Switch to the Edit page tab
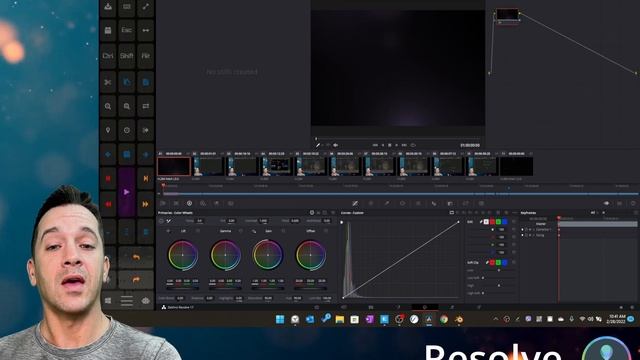 pos(371,307)
